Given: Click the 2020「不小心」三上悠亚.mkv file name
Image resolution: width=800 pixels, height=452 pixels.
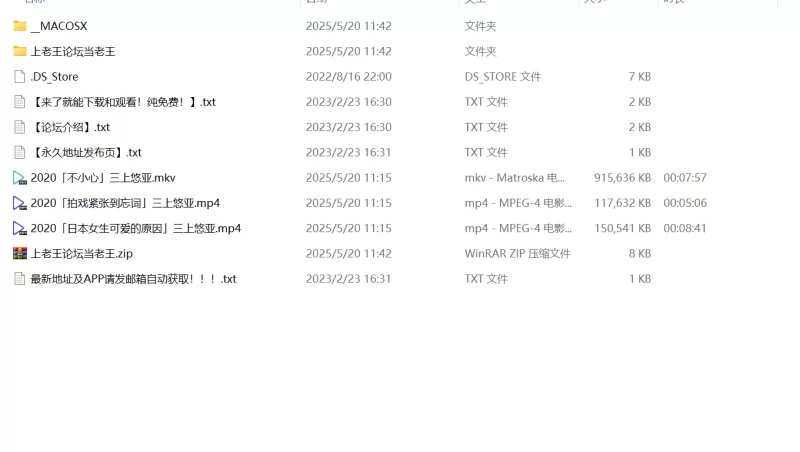Looking at the screenshot, I should [103, 178].
